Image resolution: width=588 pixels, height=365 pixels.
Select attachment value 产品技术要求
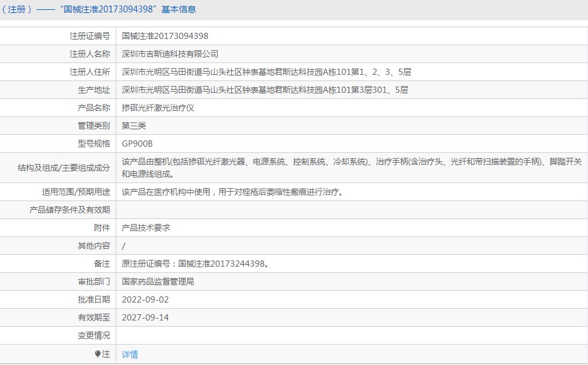coord(146,228)
